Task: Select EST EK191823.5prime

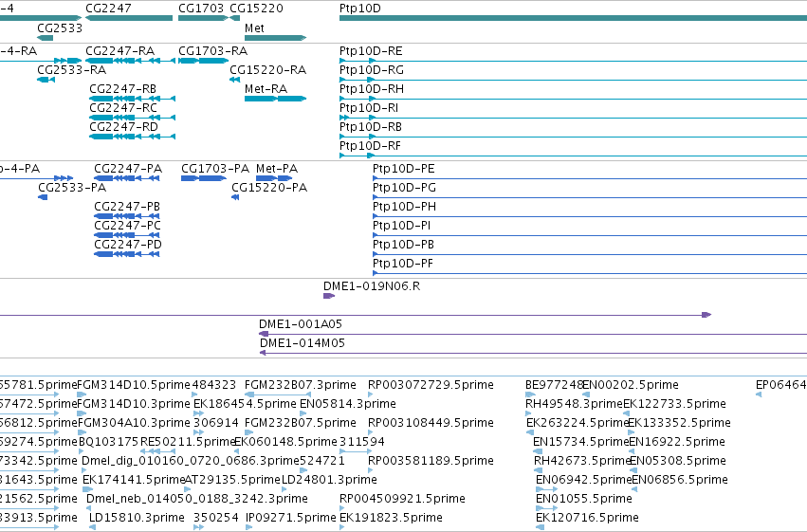Action: pos(342,527)
